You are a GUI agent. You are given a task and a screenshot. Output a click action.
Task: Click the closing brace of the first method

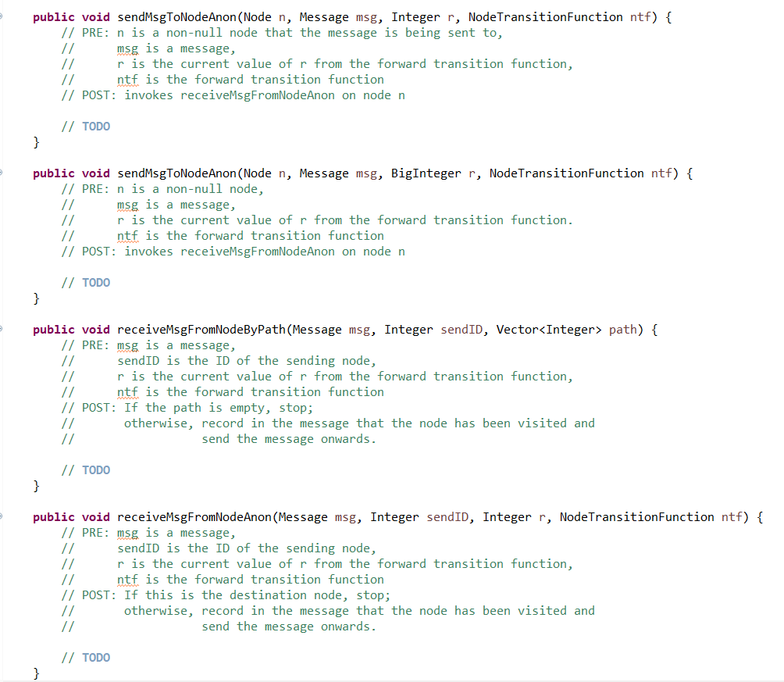point(35,141)
